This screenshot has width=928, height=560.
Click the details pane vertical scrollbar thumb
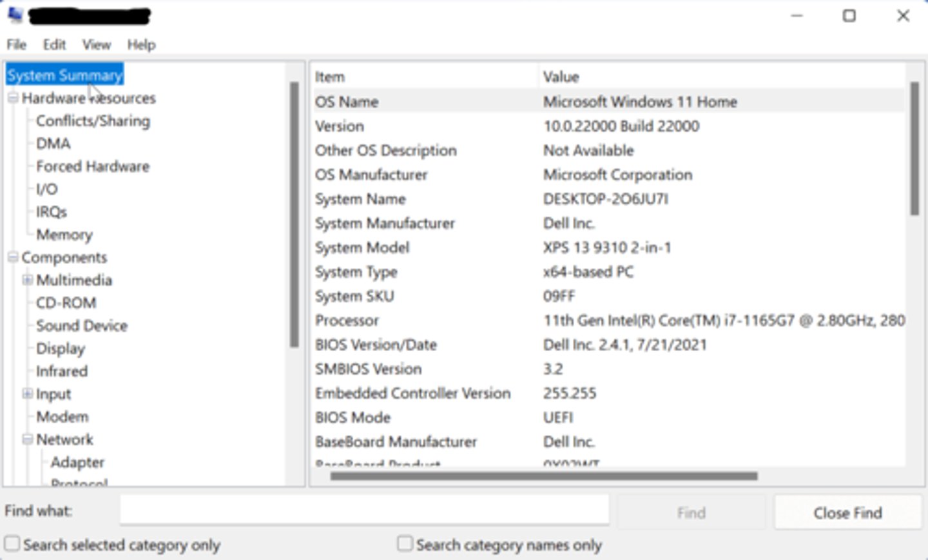point(914,149)
